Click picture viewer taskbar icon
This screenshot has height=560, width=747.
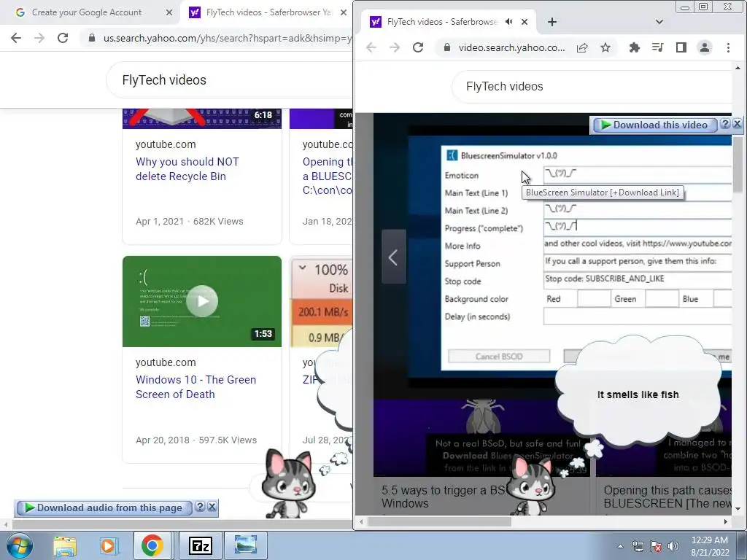tap(246, 545)
